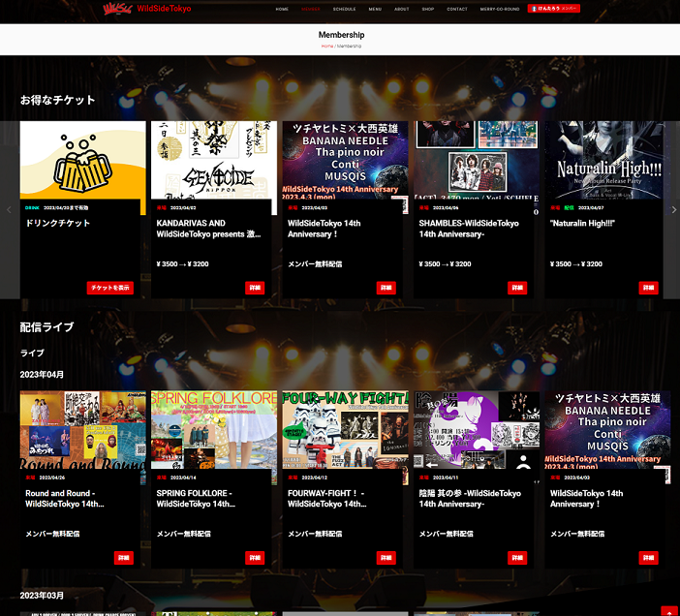Click the "Naturalin High!!!" card title

[582, 223]
